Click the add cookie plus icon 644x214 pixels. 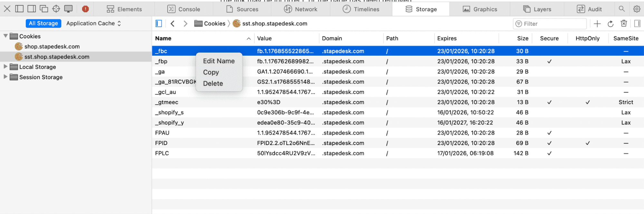pyautogui.click(x=597, y=24)
